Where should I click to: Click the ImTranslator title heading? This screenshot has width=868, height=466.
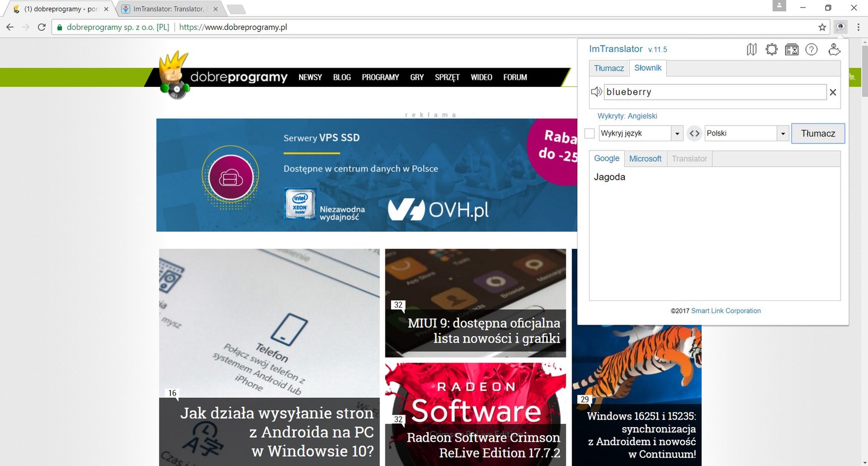click(616, 49)
